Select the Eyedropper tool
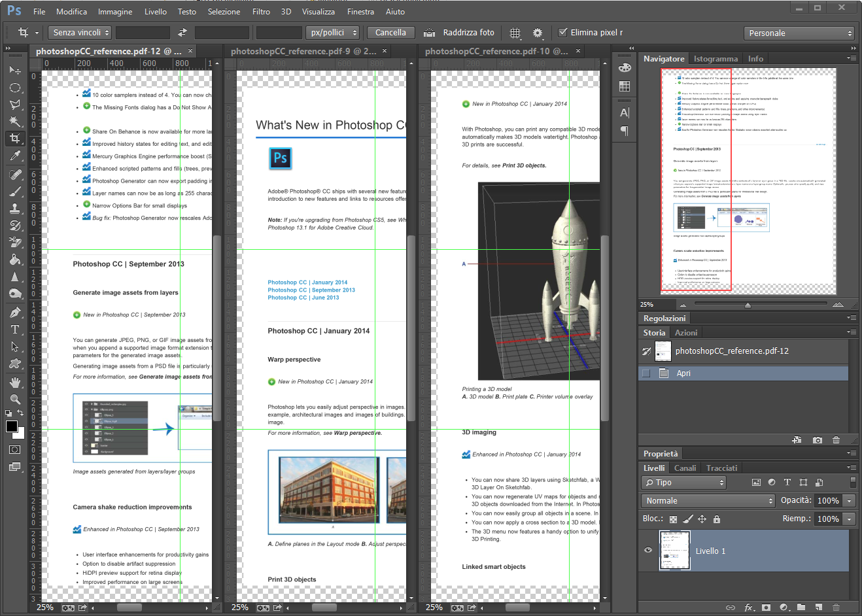Viewport: 862px width, 616px height. tap(15, 156)
